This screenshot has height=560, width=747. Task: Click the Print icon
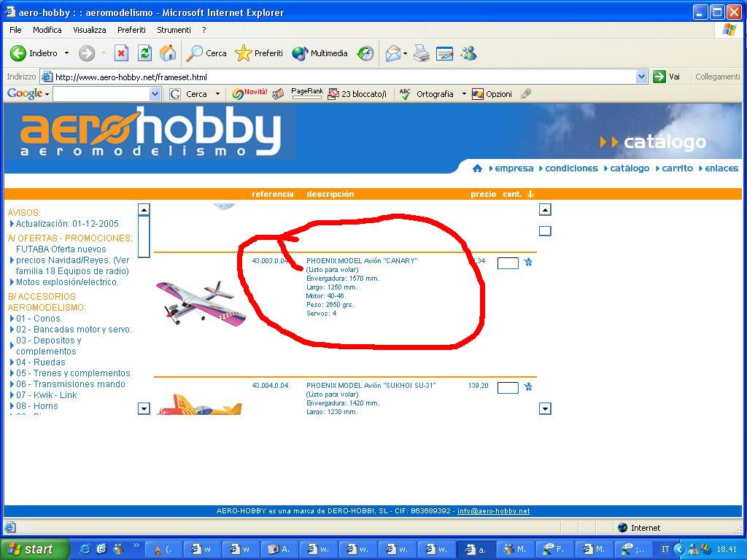(421, 53)
